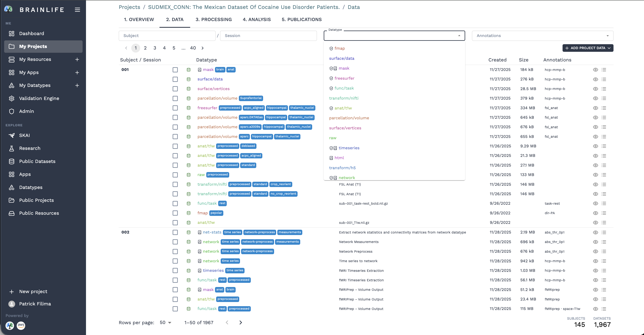Open the details list icon in the fmap pepolar row
Screen dimensions: 644x335
coord(604,213)
